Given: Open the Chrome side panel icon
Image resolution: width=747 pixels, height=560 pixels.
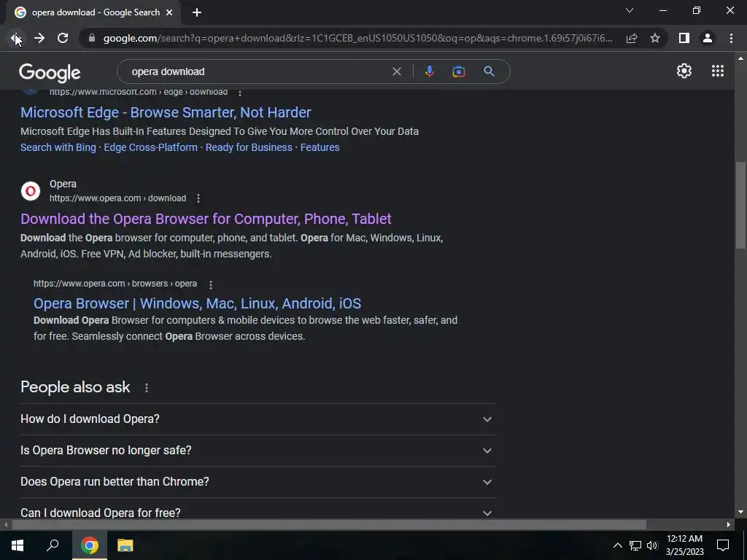Looking at the screenshot, I should [684, 38].
